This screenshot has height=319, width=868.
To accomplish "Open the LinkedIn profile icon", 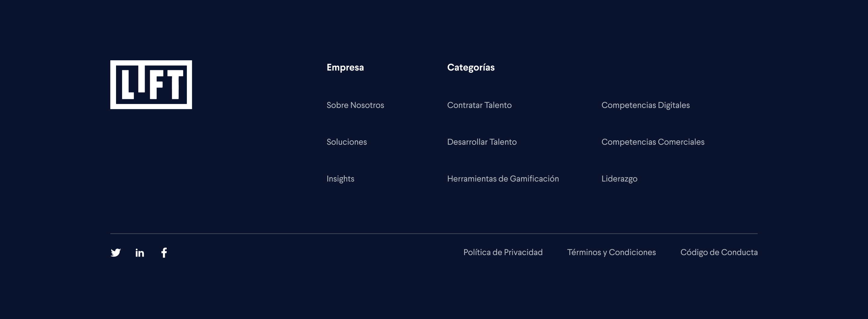I will pyautogui.click(x=140, y=252).
